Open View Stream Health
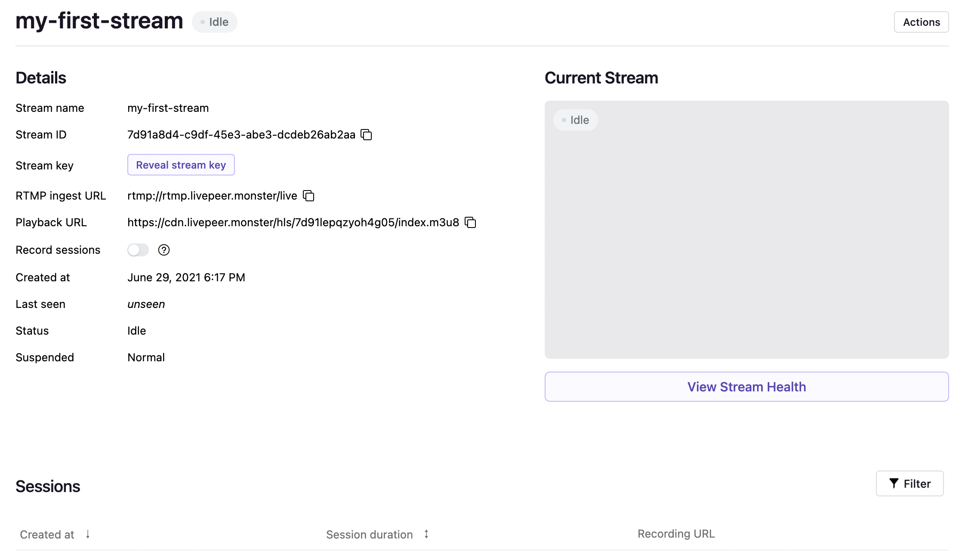 746,387
